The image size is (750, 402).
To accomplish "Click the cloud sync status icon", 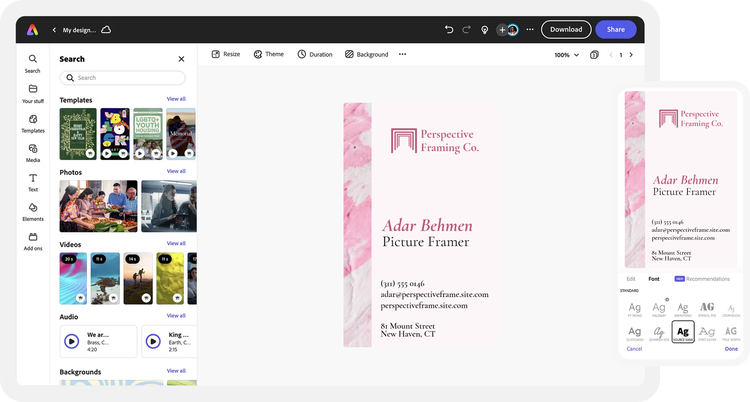I will (x=106, y=30).
